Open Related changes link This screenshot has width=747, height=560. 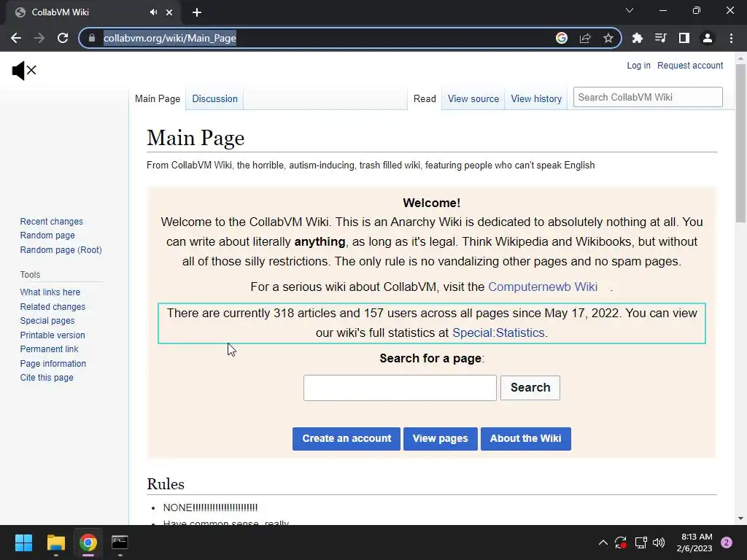pyautogui.click(x=53, y=307)
